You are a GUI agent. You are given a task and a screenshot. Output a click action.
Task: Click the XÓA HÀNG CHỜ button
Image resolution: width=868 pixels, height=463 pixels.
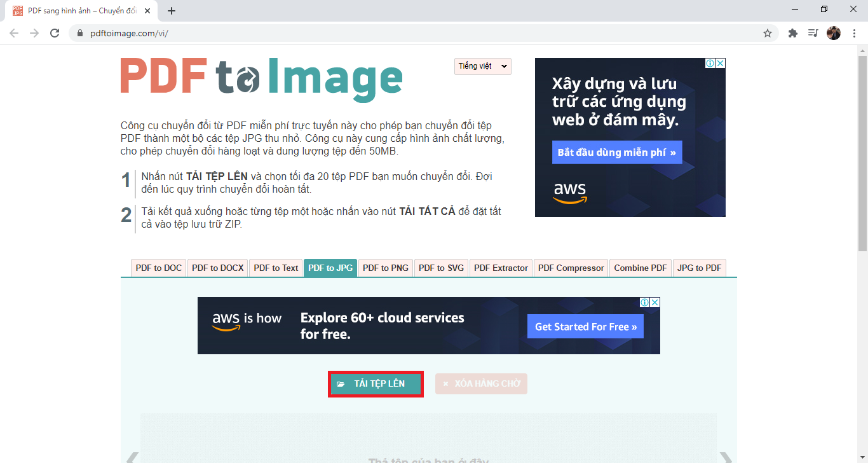point(482,384)
